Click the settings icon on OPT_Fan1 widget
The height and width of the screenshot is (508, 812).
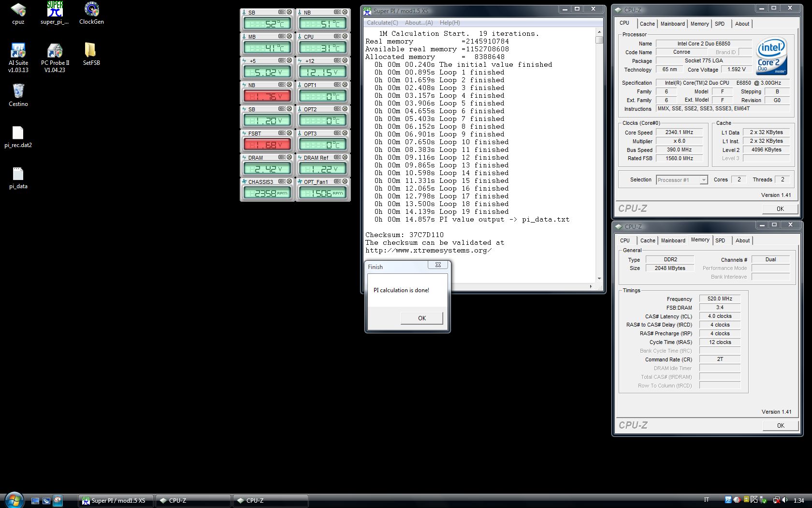pyautogui.click(x=338, y=181)
